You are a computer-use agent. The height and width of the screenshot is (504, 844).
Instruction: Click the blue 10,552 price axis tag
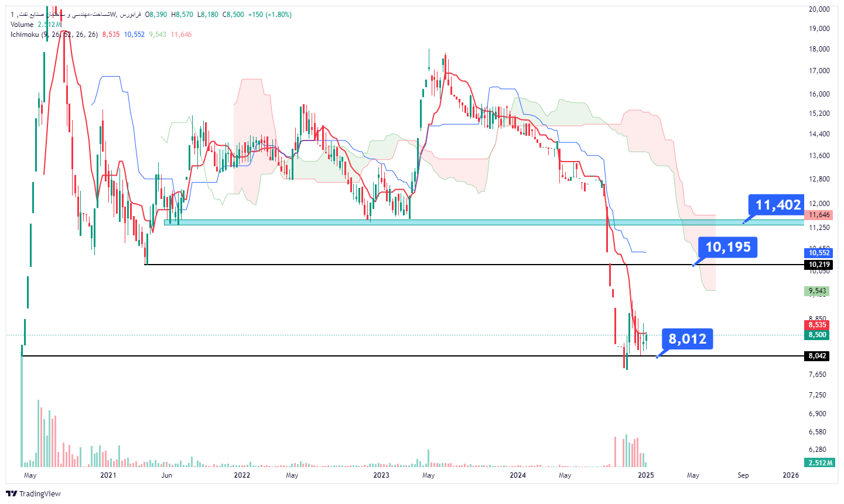tap(818, 253)
